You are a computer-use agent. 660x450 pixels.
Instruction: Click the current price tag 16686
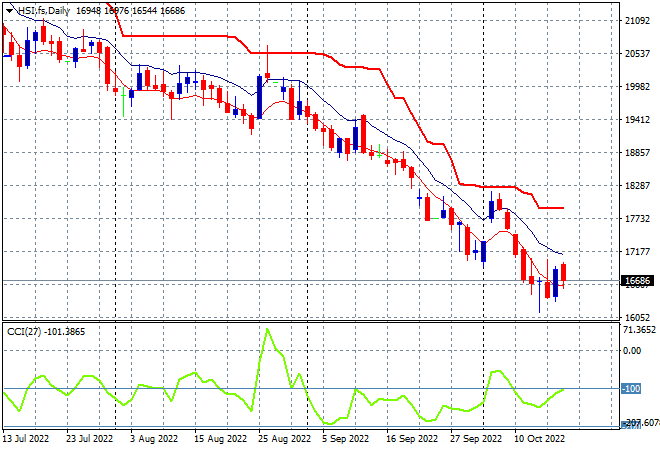pyautogui.click(x=637, y=281)
